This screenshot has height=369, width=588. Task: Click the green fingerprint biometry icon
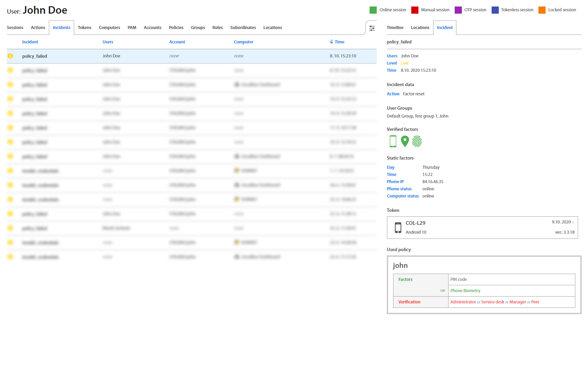tap(417, 141)
